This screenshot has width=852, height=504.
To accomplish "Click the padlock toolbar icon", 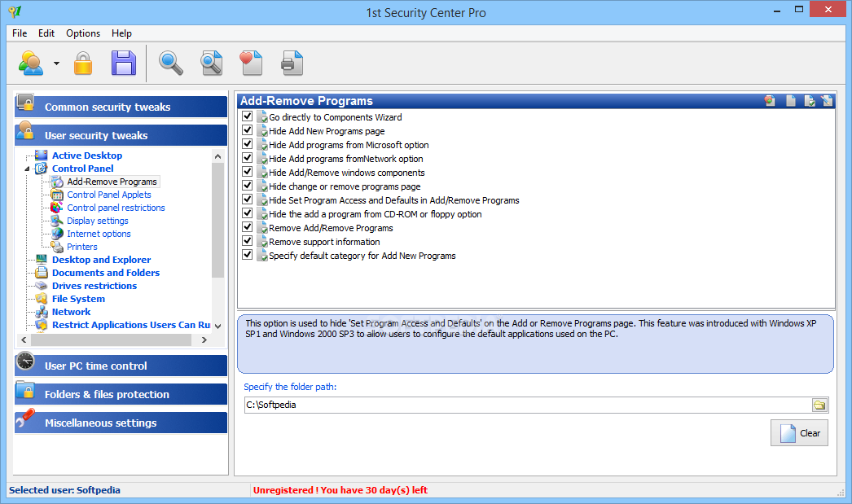I will click(83, 63).
